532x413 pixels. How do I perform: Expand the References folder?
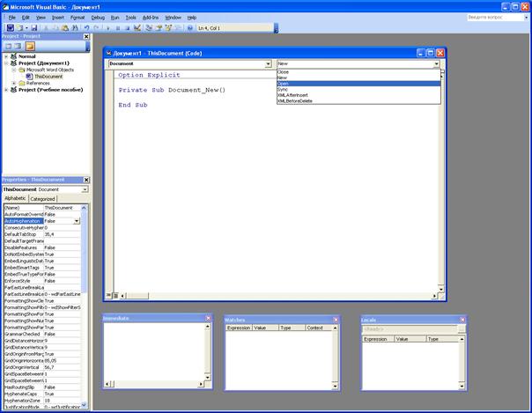click(x=14, y=83)
